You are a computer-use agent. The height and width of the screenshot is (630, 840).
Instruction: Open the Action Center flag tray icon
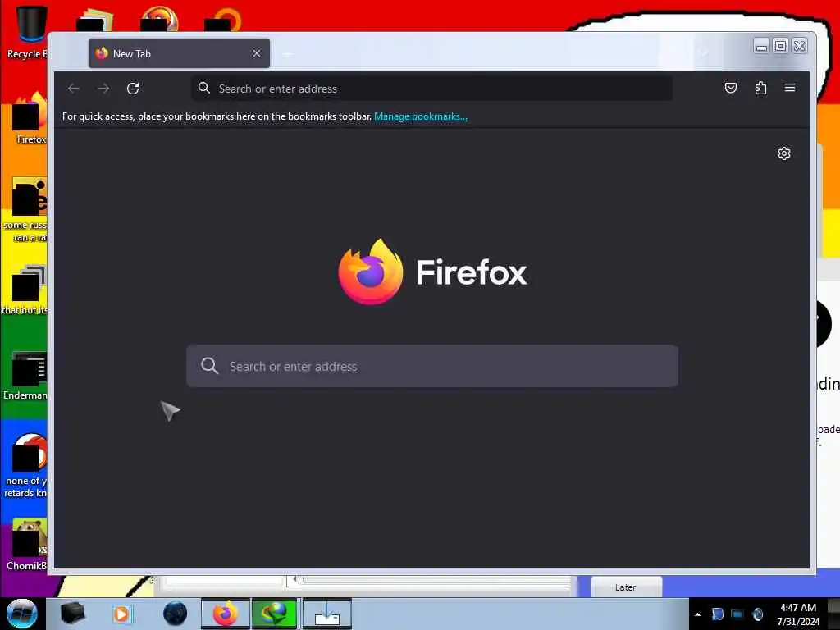coord(717,614)
